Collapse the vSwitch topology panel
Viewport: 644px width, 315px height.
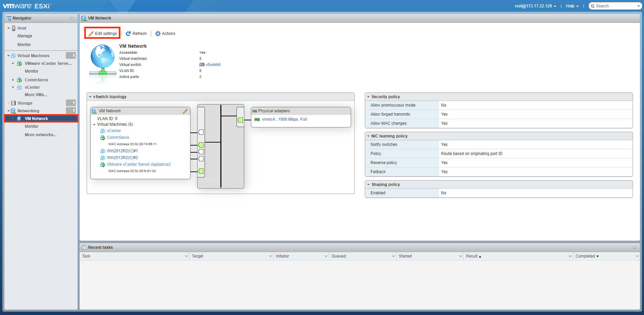[90, 97]
